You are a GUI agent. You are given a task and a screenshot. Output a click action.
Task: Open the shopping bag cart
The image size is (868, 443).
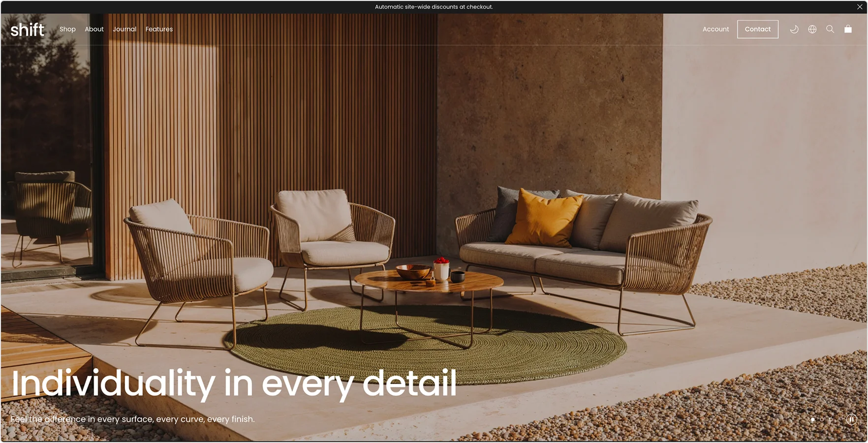click(x=848, y=29)
